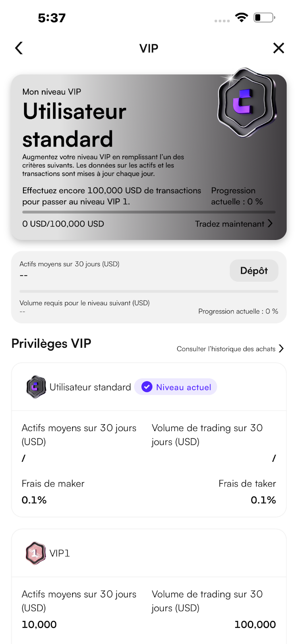Tap the Dépôt button
The height and width of the screenshot is (644, 298).
[254, 270]
